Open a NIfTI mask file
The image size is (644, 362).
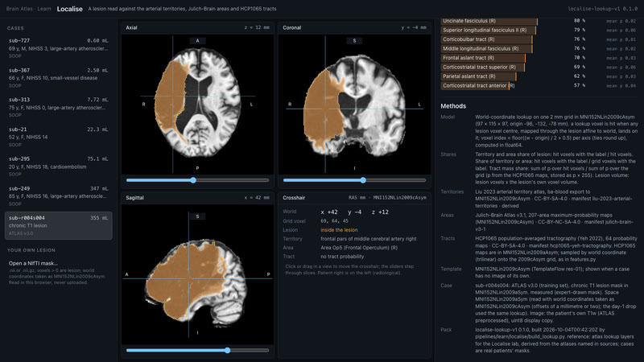pos(33,263)
